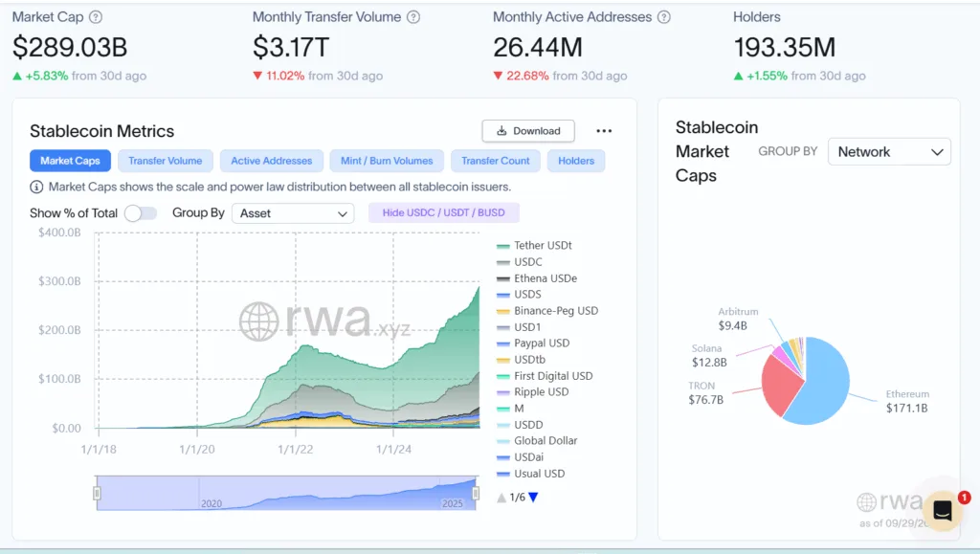Open the chat support widget
Image resolution: width=980 pixels, height=554 pixels.
942,511
